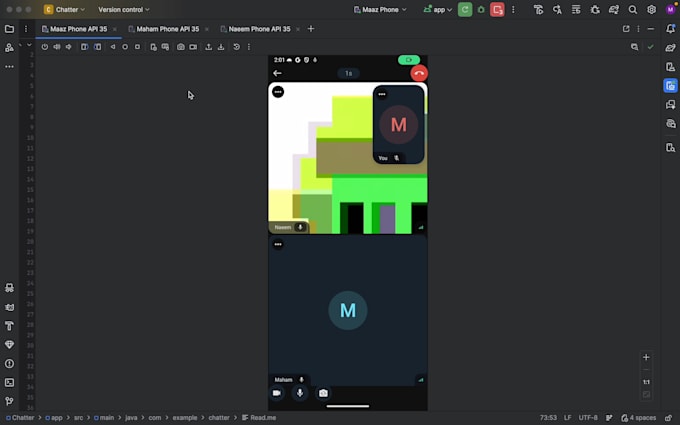Open the user account avatar
680x425 pixels.
(x=670, y=10)
